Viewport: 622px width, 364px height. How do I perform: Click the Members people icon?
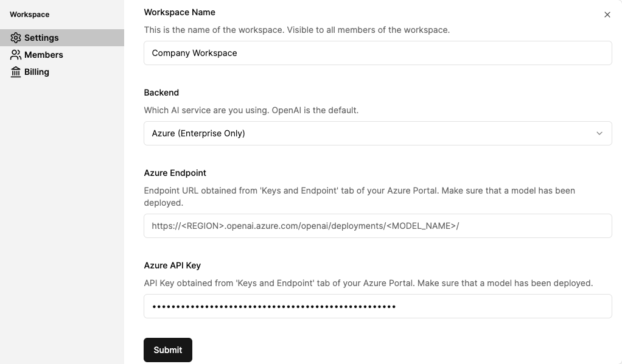[15, 55]
